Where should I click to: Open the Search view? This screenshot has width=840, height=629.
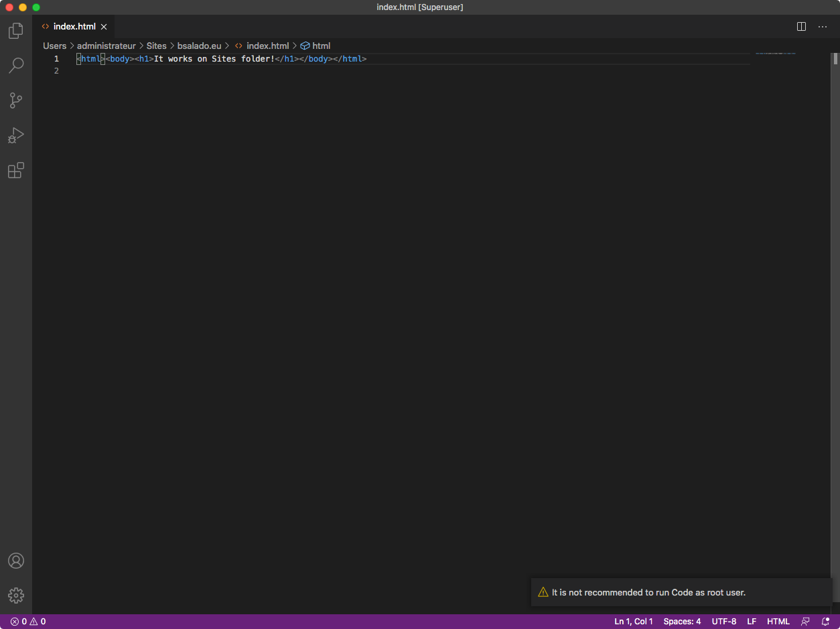15,66
